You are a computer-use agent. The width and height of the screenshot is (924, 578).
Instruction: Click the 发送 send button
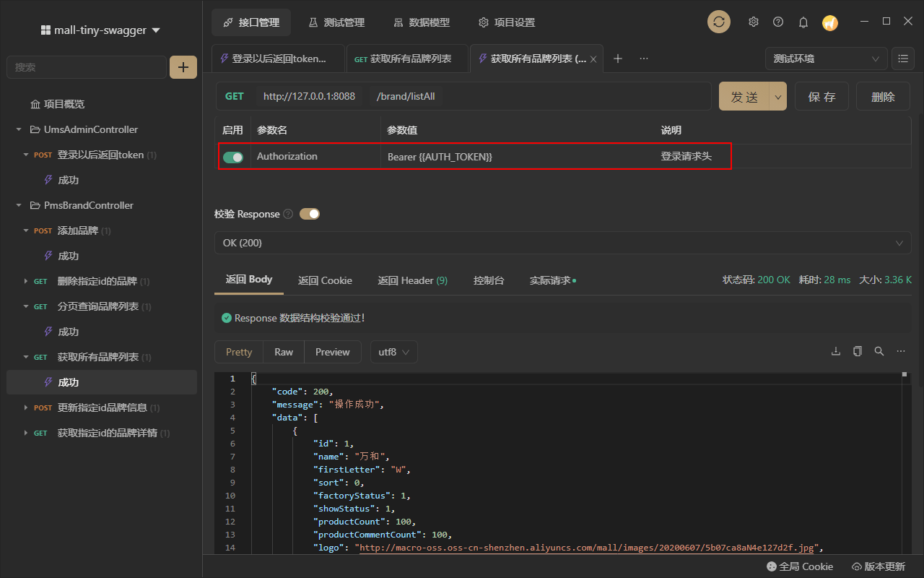[744, 97]
